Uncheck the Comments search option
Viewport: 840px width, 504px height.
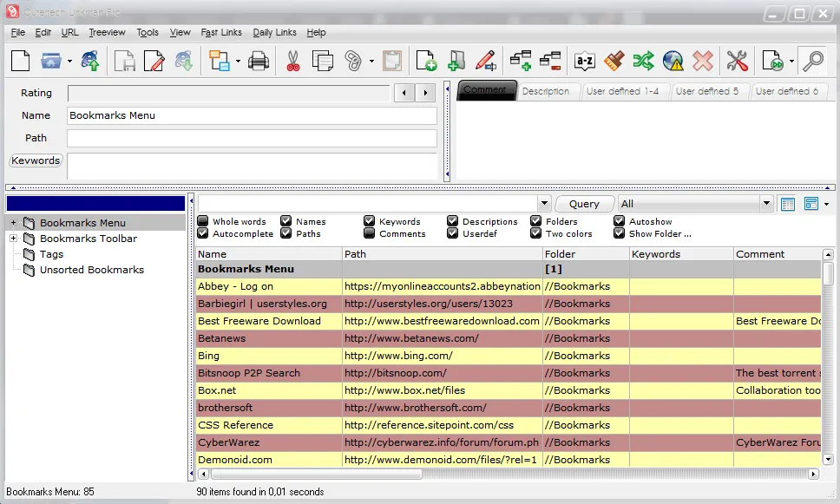pos(368,233)
